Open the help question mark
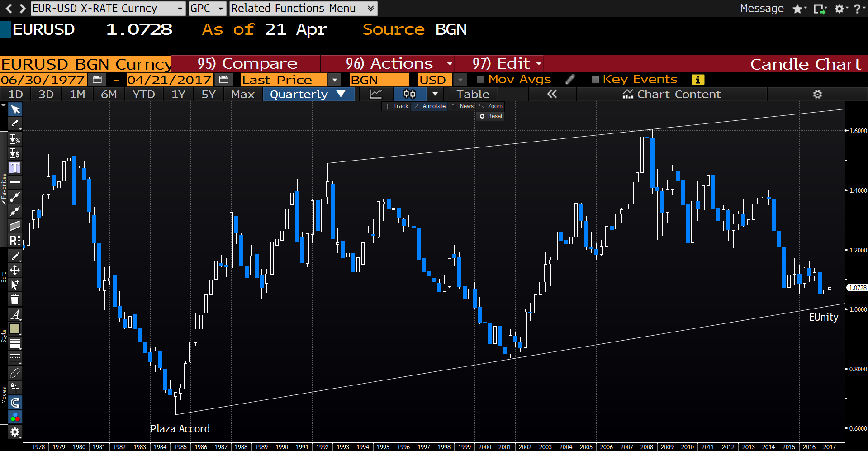Image resolution: width=868 pixels, height=451 pixels. [x=859, y=9]
